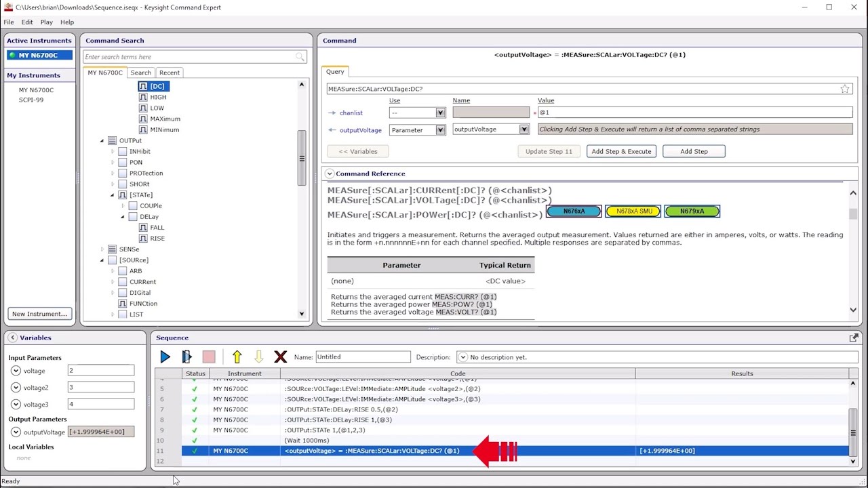Open the outputVoltage Use dropdown
The image size is (868, 488).
(440, 129)
